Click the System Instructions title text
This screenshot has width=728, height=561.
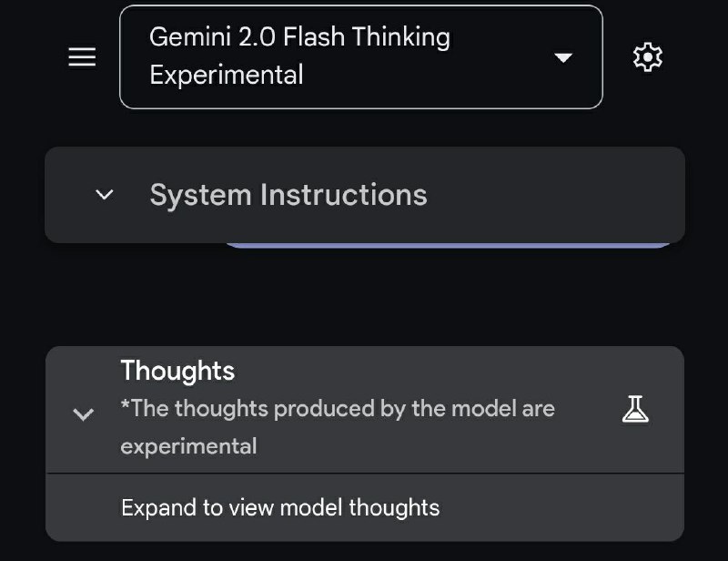click(289, 195)
